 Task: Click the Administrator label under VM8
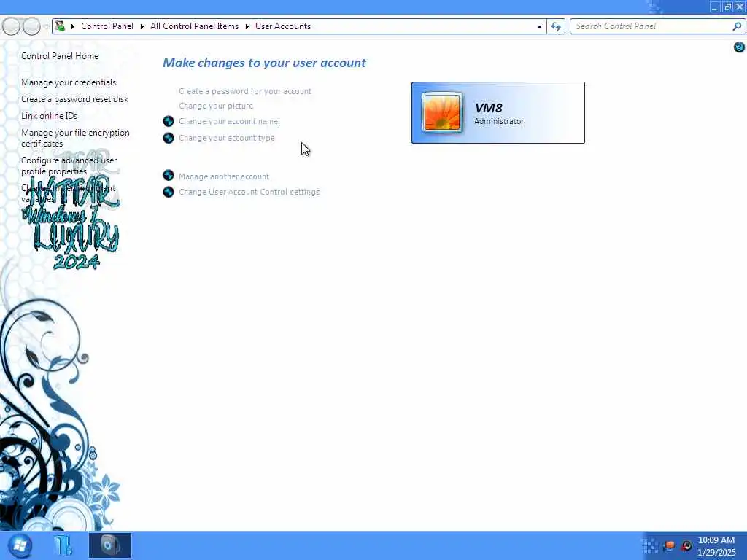(x=499, y=121)
